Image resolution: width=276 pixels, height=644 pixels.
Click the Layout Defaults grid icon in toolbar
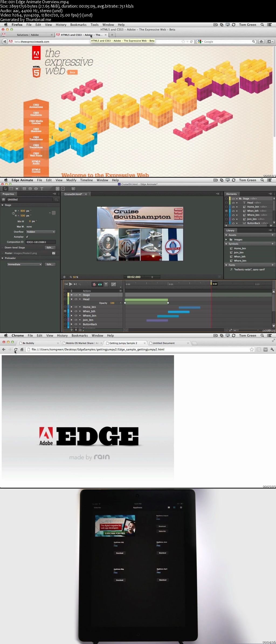point(73,189)
